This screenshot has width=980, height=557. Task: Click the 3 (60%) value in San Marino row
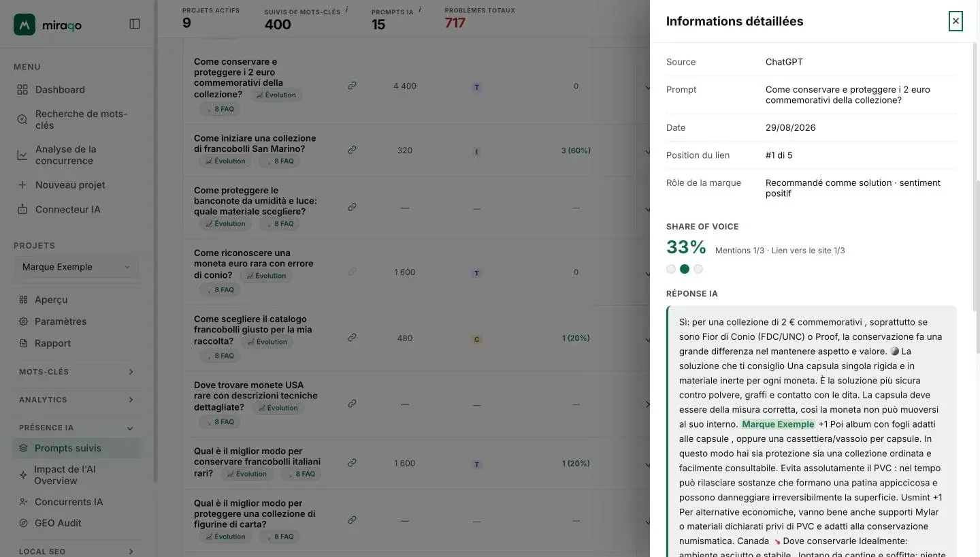(x=576, y=150)
